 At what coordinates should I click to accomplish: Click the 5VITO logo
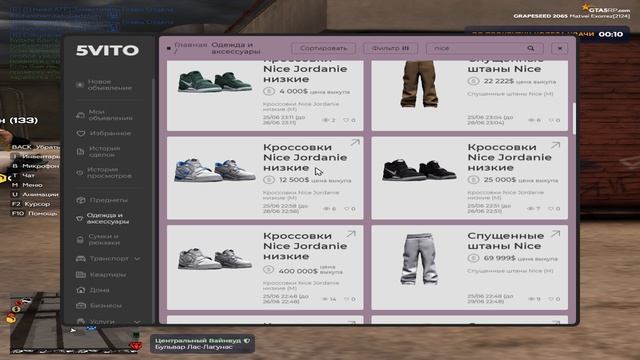(x=107, y=51)
